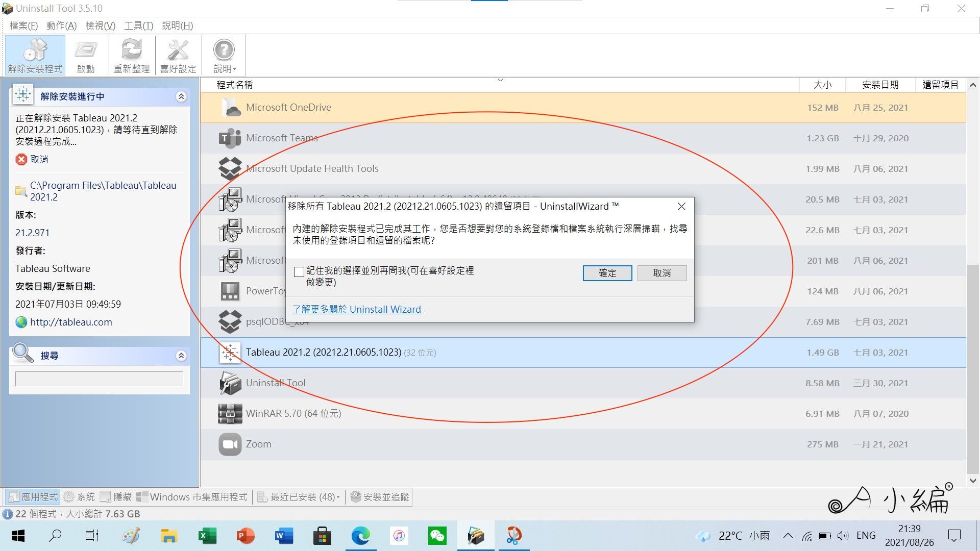Check 記住我的選擇並別再問我 checkbox
The height and width of the screenshot is (551, 980).
coord(299,271)
